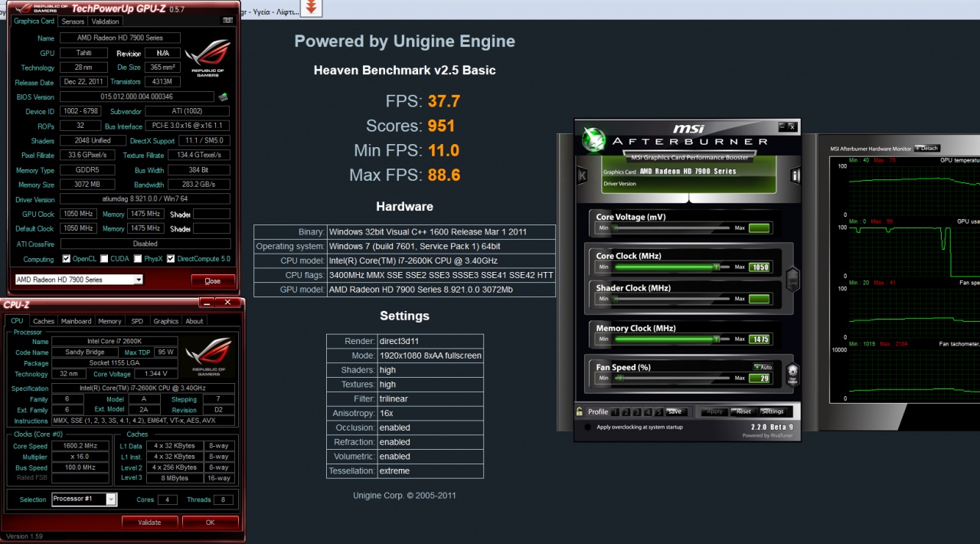The image size is (980, 544).
Task: Click the GPU-Z screenshot camera icon
Action: click(x=227, y=21)
